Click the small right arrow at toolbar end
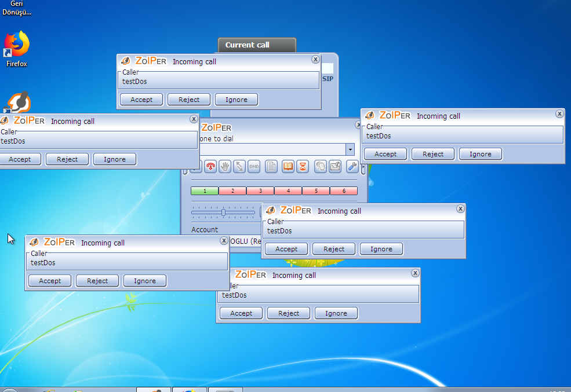The image size is (571, 392). coord(363,168)
